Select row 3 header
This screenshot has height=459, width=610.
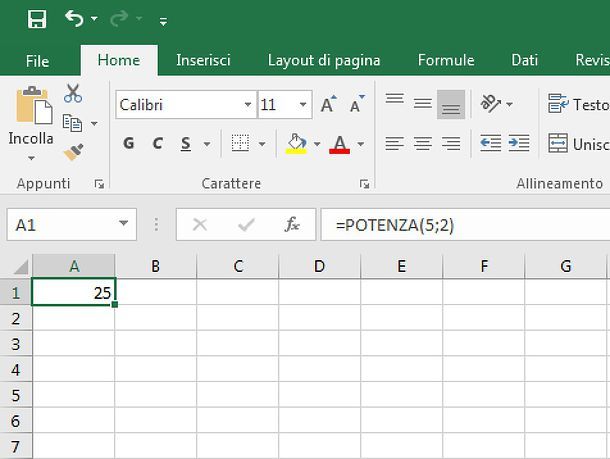(x=16, y=344)
